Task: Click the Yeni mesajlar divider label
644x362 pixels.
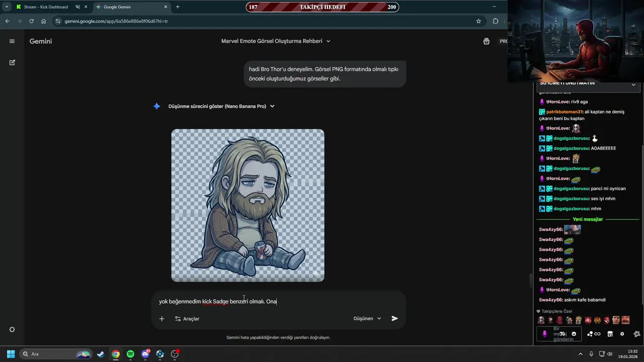Action: (x=588, y=219)
